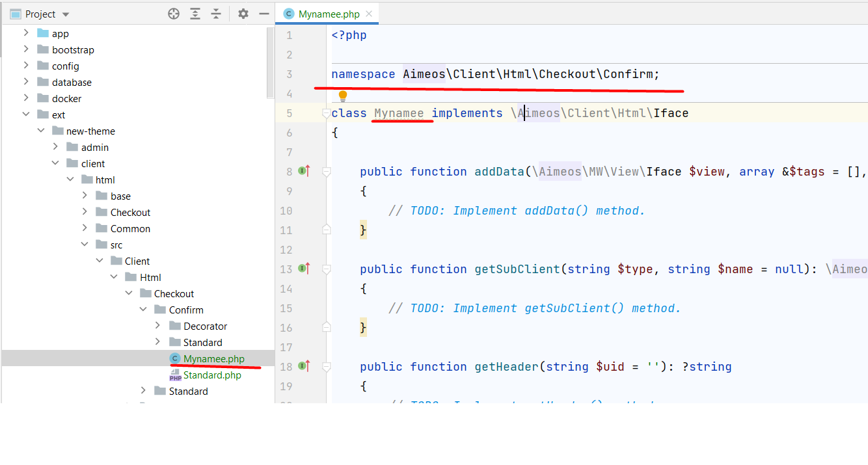Expand the admin folder
Image resolution: width=868 pixels, height=465 pixels.
pyautogui.click(x=55, y=147)
